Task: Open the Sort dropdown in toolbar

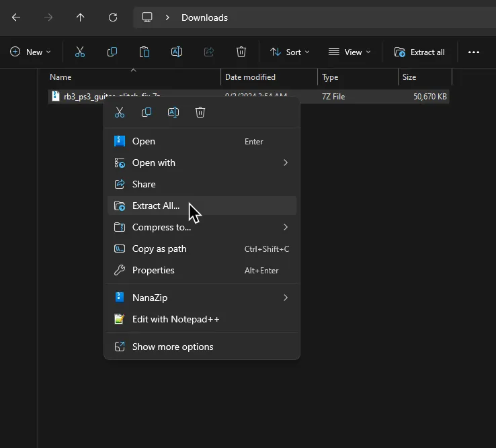Action: pos(290,52)
